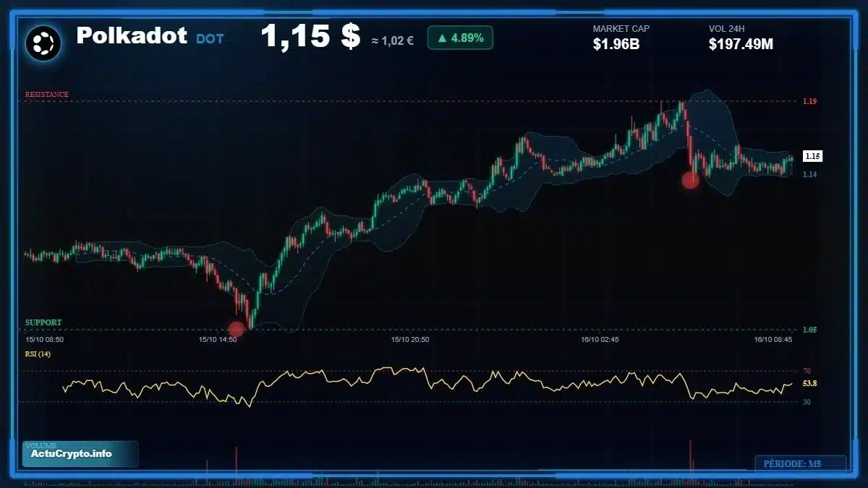Click the 1.05 support price level
Image resolution: width=868 pixels, height=488 pixels.
pyautogui.click(x=809, y=330)
